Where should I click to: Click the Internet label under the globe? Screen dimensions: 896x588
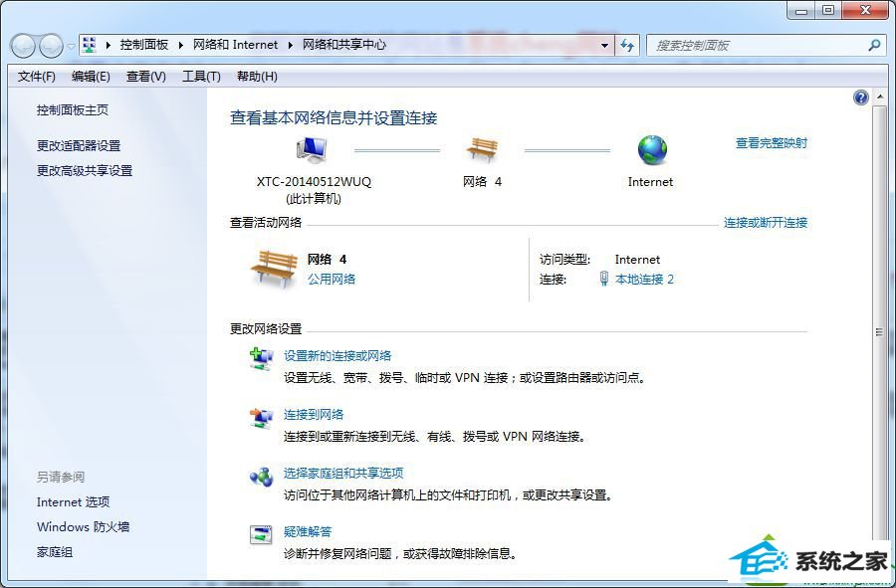(650, 182)
